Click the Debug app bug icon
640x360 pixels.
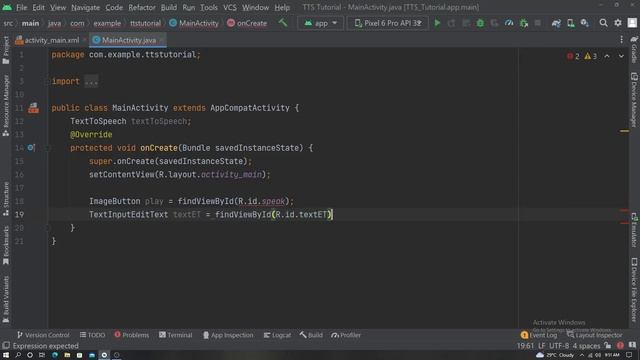coord(480,23)
